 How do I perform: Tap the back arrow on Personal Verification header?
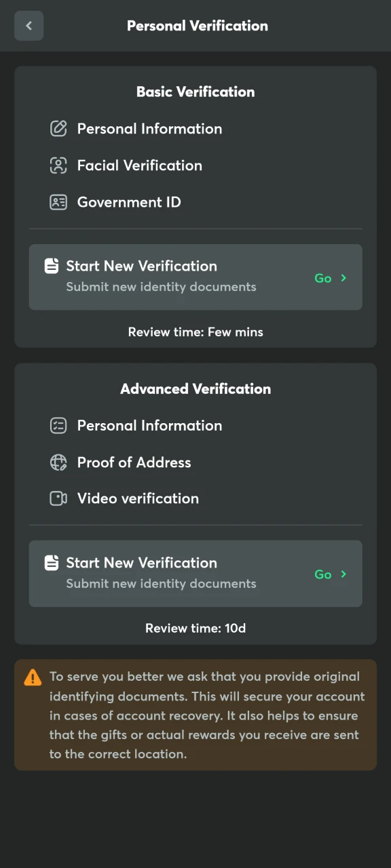point(29,26)
